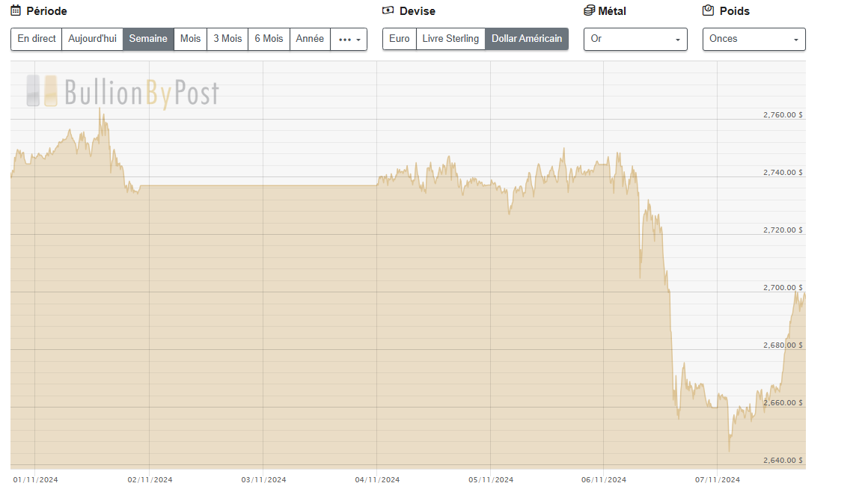This screenshot has width=868, height=498.
Task: Click the scale icon beside Poids
Action: tap(708, 10)
